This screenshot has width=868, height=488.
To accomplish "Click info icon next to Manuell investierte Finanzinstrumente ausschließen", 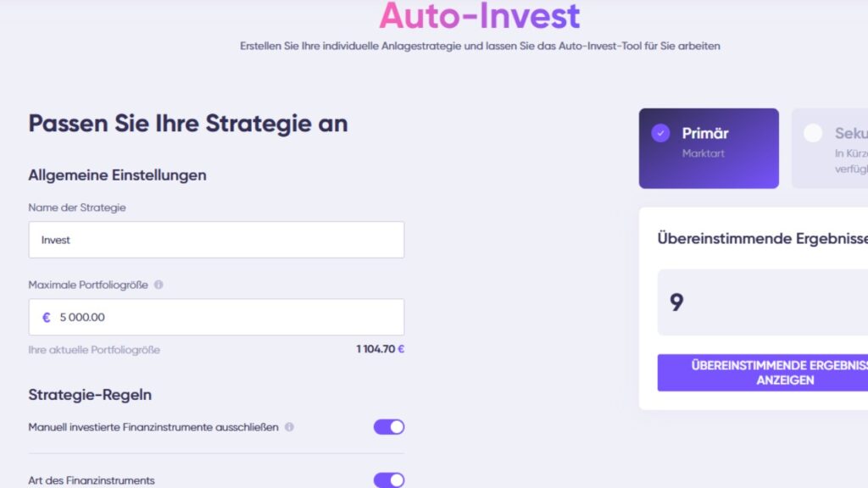I will pos(289,427).
